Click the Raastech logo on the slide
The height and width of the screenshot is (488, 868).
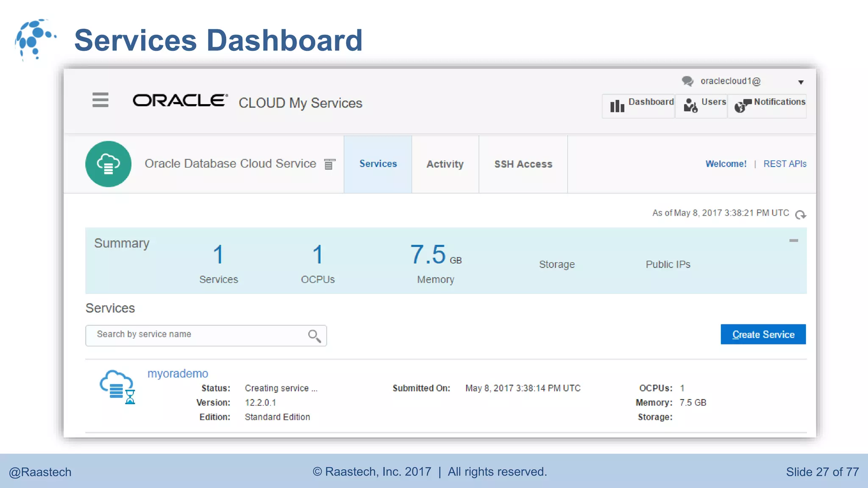click(x=35, y=39)
